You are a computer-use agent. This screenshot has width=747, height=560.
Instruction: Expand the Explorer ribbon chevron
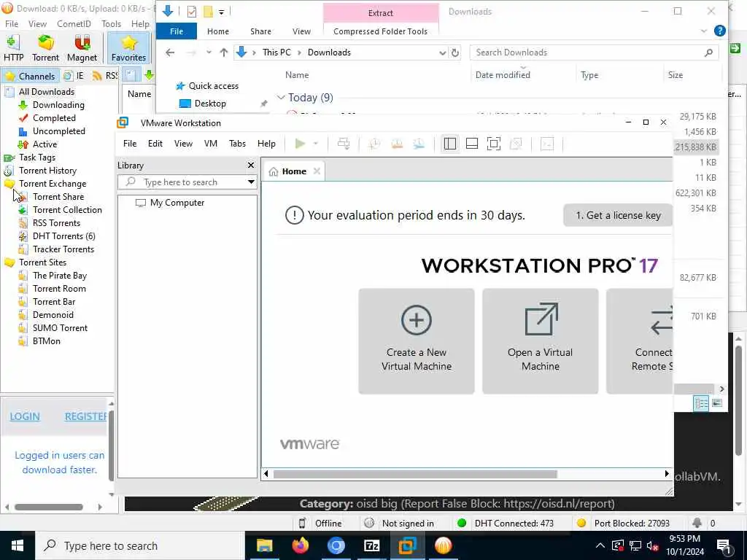pos(704,31)
